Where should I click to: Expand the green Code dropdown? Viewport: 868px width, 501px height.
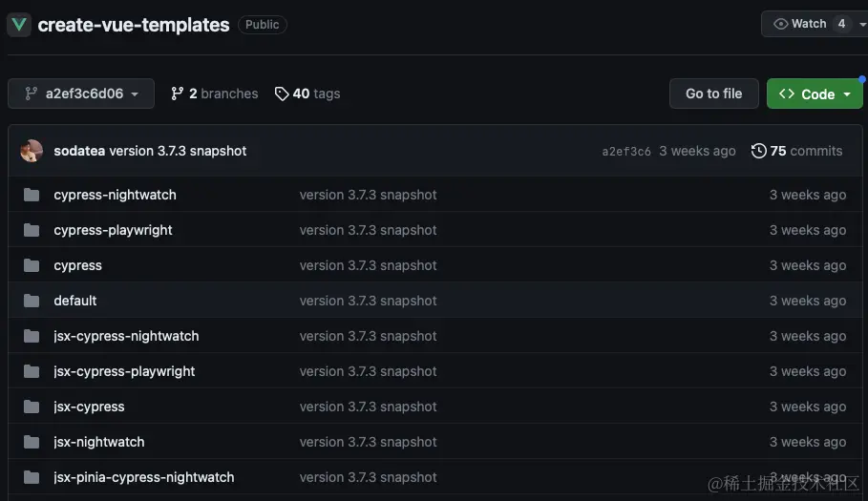(x=815, y=94)
